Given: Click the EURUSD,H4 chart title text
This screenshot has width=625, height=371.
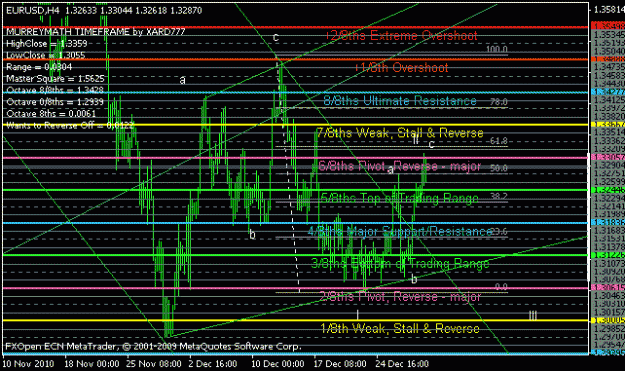Looking at the screenshot, I should pyautogui.click(x=33, y=10).
